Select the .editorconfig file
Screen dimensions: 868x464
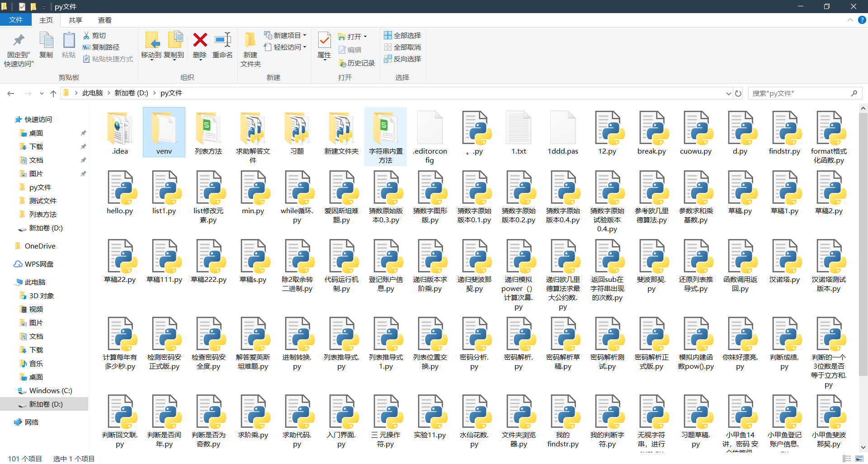tap(430, 137)
